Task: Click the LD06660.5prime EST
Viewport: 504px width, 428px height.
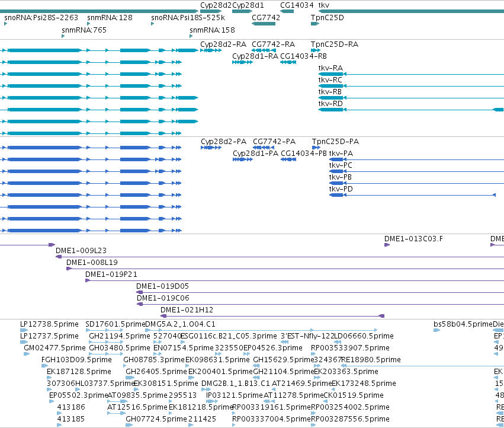Action: (x=364, y=336)
